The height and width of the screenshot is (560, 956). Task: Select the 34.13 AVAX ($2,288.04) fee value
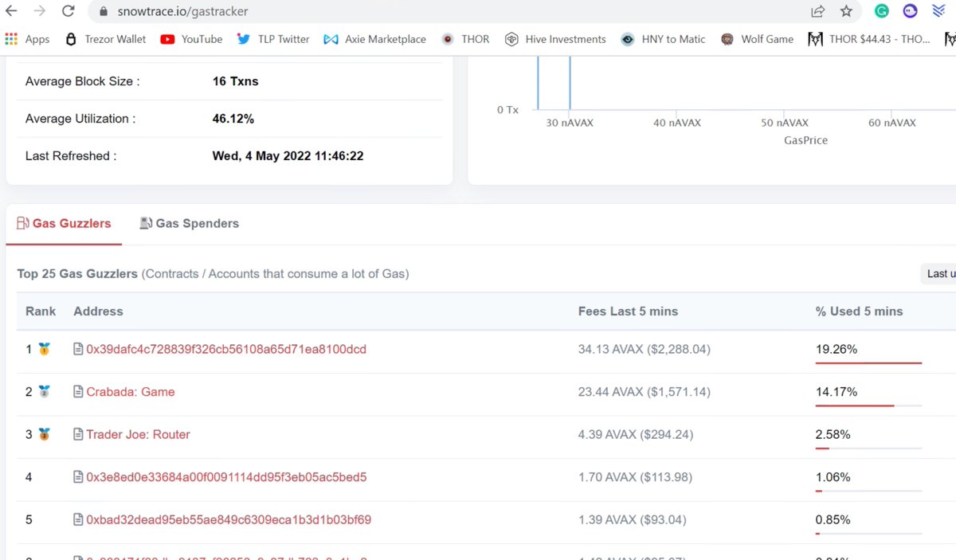[x=645, y=349]
